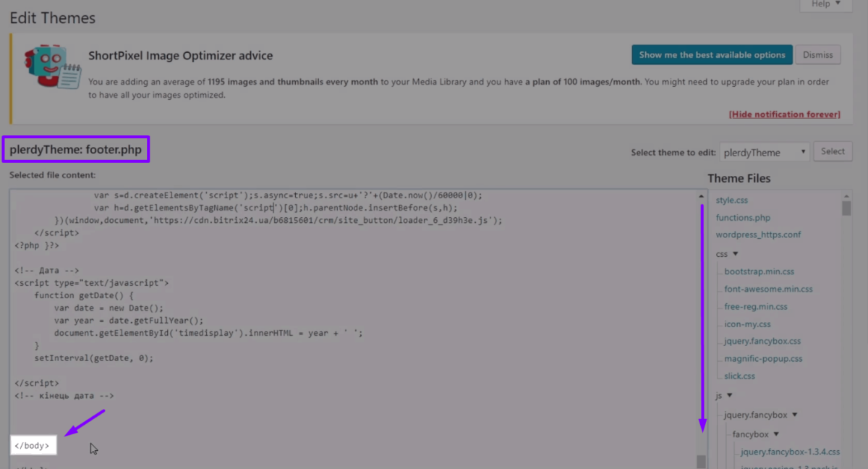
Task: Open the 'Select theme to edit' dropdown
Action: 764,152
